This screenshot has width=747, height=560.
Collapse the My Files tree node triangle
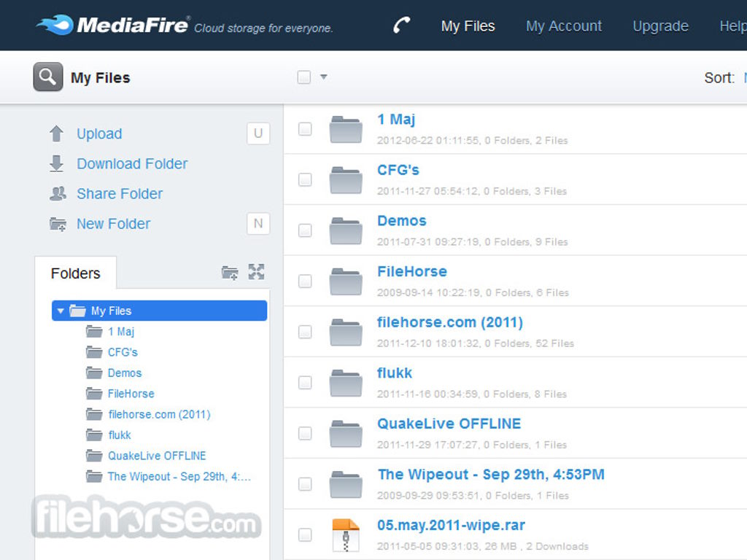[60, 311]
